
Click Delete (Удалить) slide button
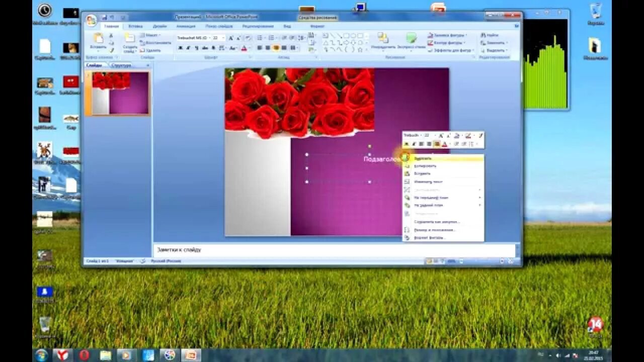150,50
